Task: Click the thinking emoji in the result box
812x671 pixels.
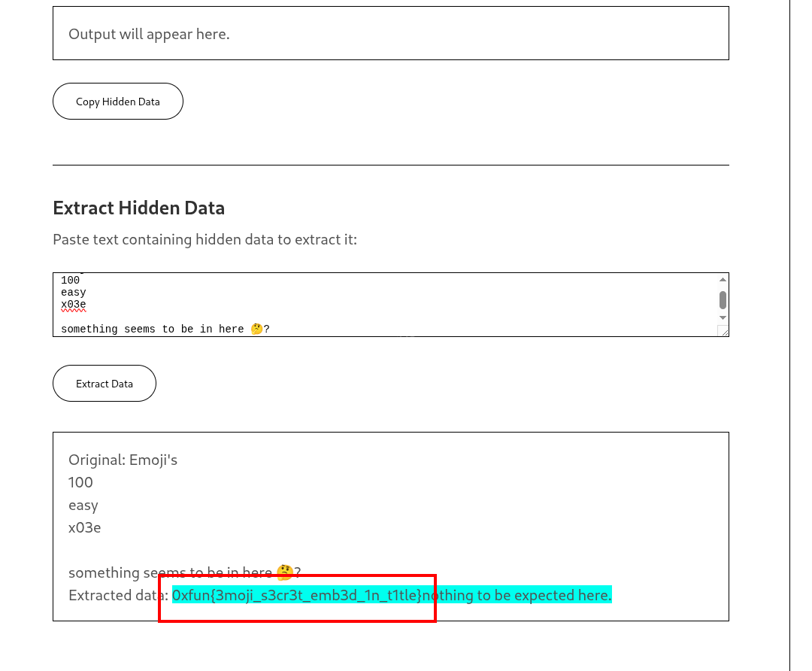Action: [x=284, y=572]
